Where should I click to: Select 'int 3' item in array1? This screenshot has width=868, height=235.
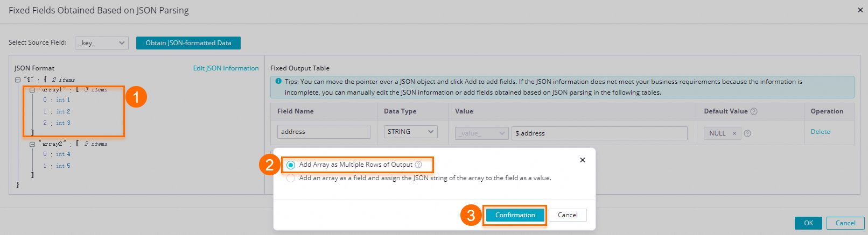[63, 123]
